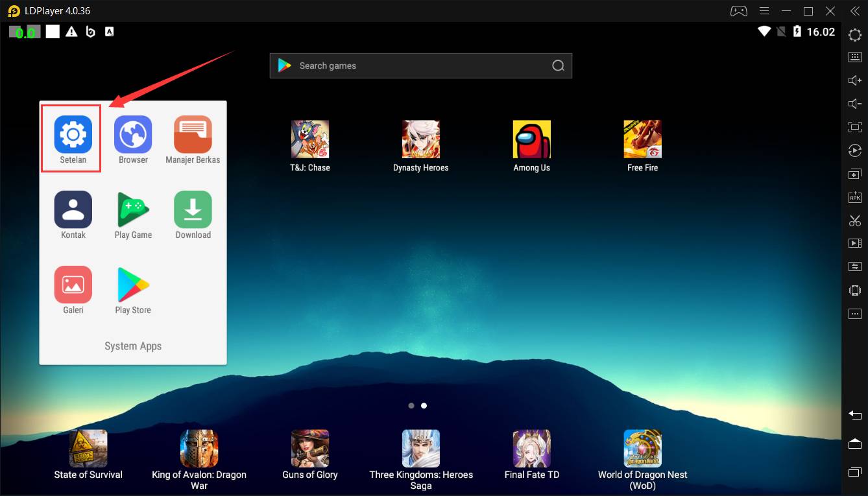
Task: Open multi-instance add window icon
Action: 855,174
